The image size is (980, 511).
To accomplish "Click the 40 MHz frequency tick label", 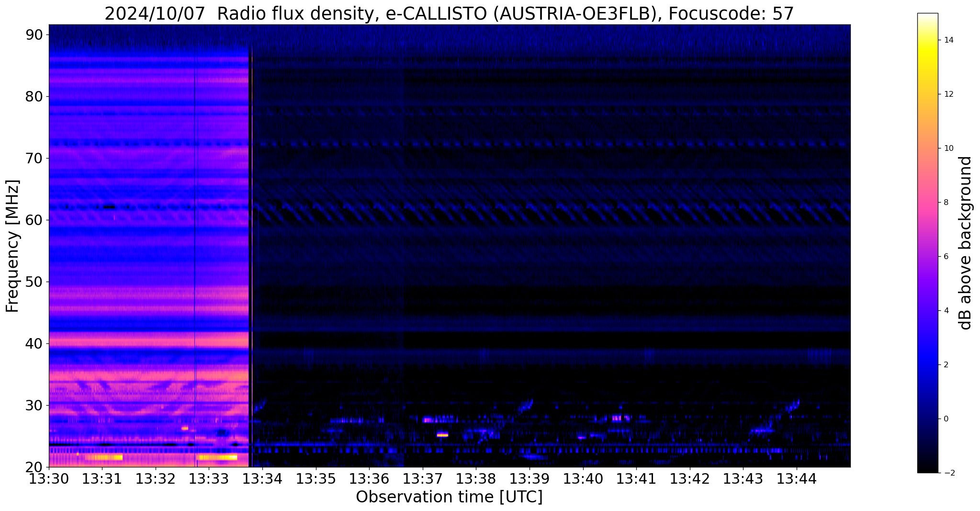I will click(x=34, y=344).
